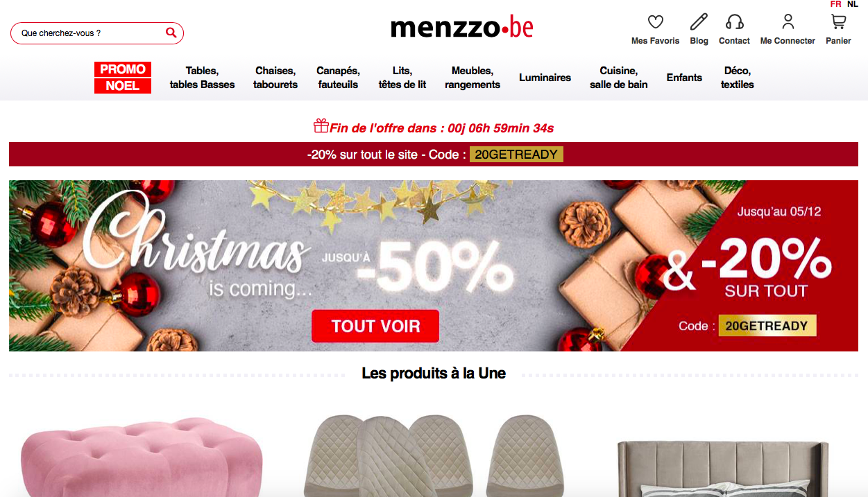Expand Tables, tables Basses menu
868x497 pixels.
203,78
